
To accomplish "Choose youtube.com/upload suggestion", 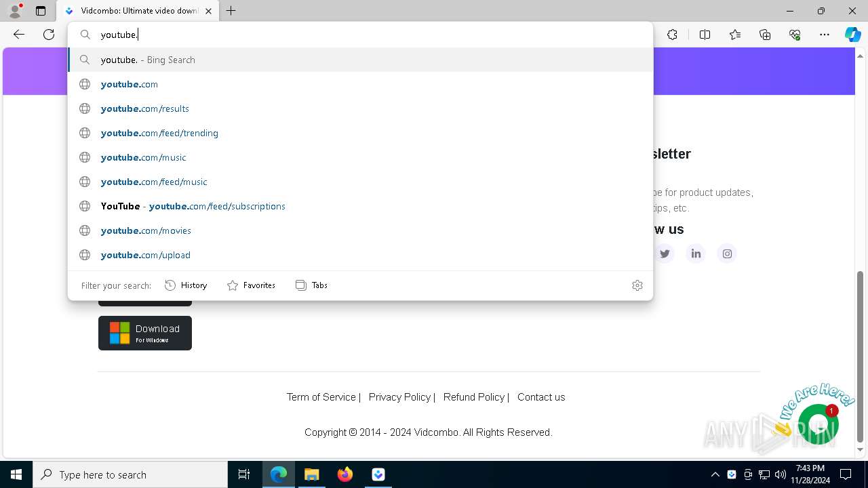I will (360, 255).
